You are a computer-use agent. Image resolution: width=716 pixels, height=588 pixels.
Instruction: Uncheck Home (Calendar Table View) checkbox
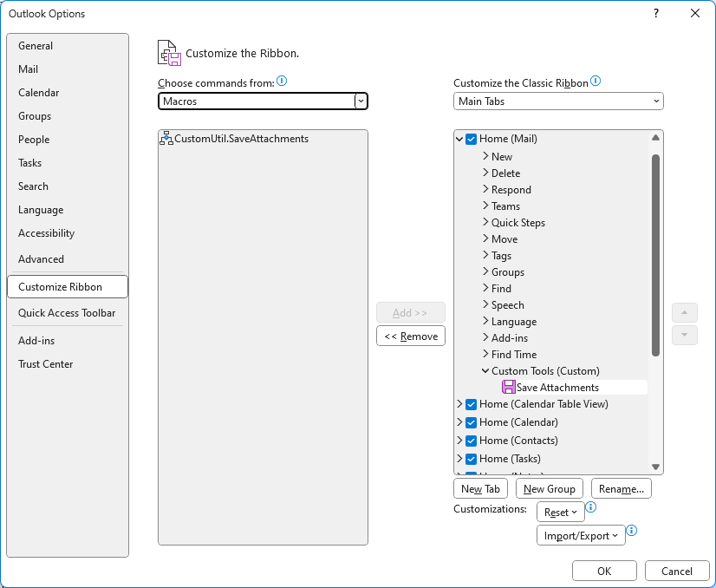[471, 404]
